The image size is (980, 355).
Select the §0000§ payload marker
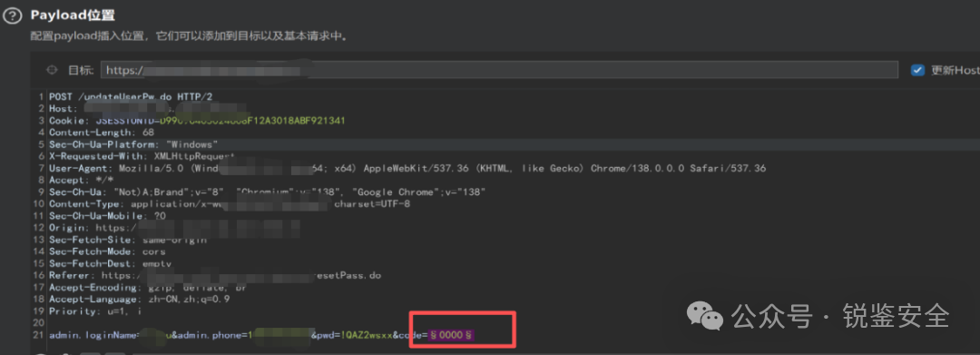coord(451,336)
